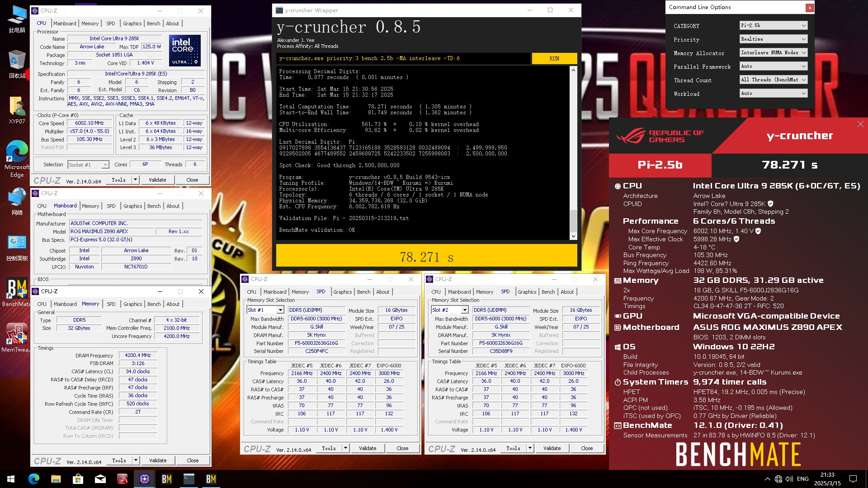Expand Tools arrow in top CPU-Z window
Image resolution: width=868 pixels, height=488 pixels.
click(135, 180)
